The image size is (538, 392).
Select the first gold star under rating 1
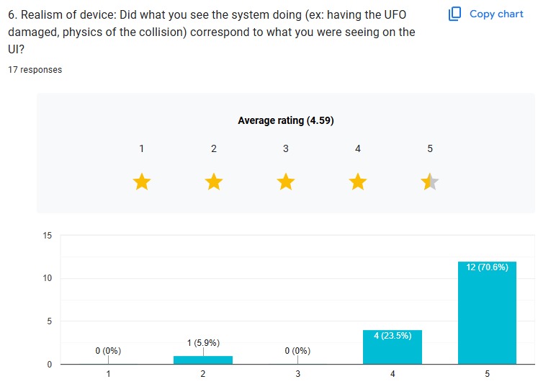pyautogui.click(x=142, y=182)
